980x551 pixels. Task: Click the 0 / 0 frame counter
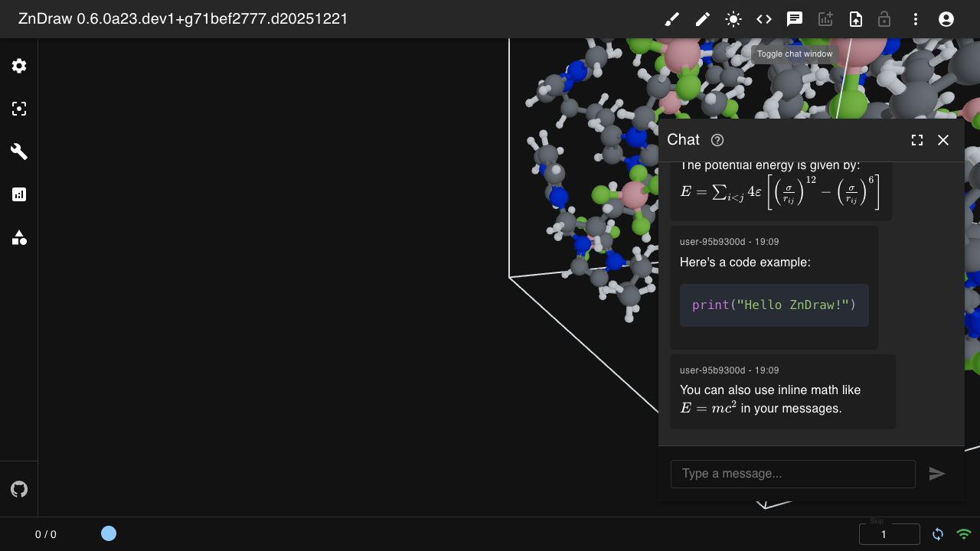pos(46,534)
